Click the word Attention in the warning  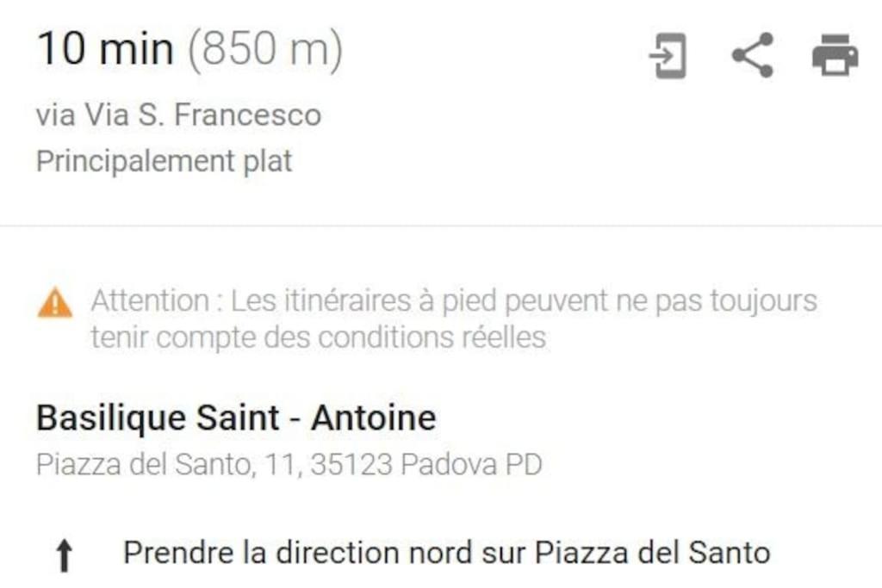pyautogui.click(x=150, y=300)
